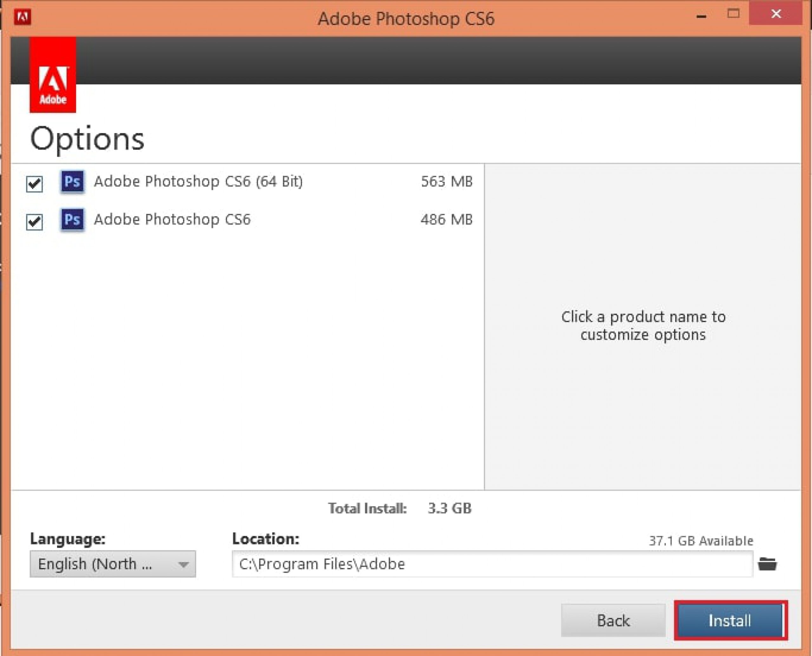This screenshot has width=812, height=656.
Task: Open the Language dropdown
Action: tap(113, 564)
